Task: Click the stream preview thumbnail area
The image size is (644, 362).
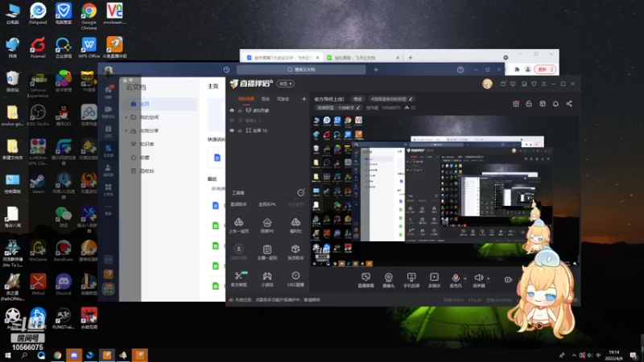Action: pyautogui.click(x=445, y=191)
